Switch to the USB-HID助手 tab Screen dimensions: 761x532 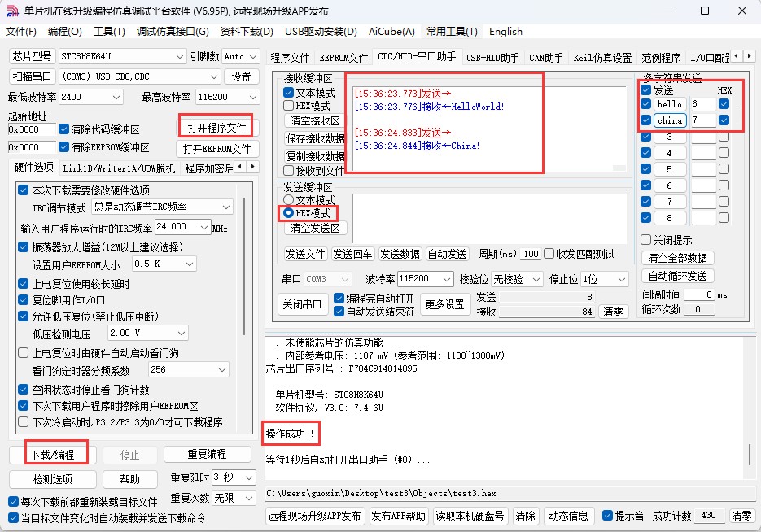click(492, 58)
